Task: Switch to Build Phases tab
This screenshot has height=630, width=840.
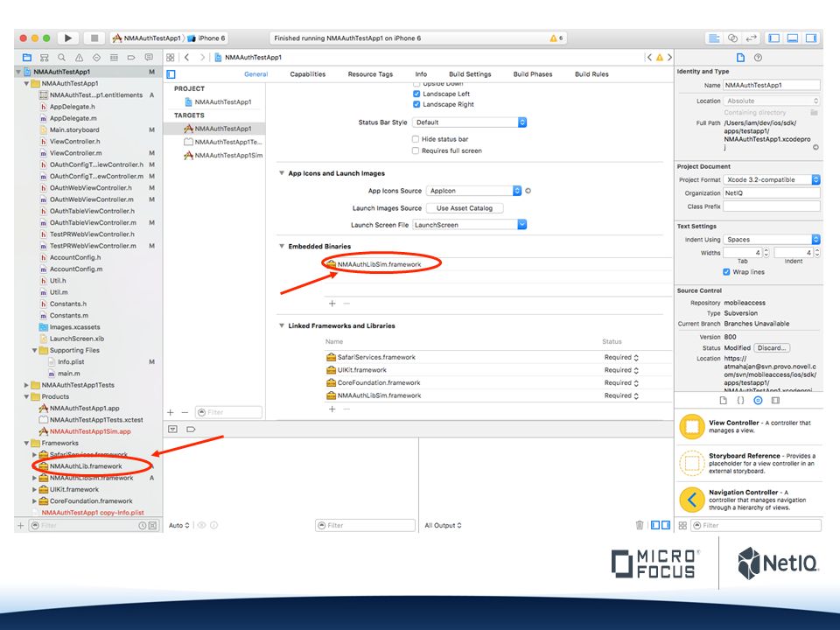Action: pyautogui.click(x=533, y=73)
